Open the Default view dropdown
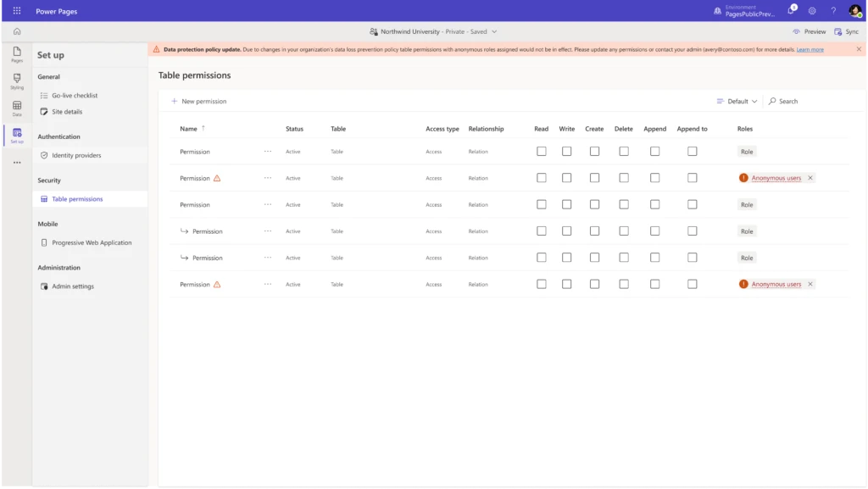Viewport: 868px width, 489px height. [x=737, y=101]
